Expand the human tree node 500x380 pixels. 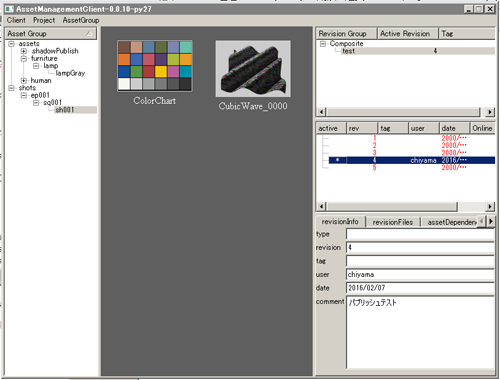[x=24, y=80]
